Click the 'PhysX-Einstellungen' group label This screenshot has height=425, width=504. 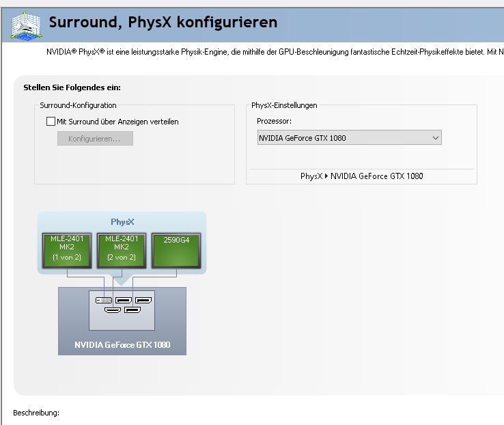pyautogui.click(x=284, y=105)
